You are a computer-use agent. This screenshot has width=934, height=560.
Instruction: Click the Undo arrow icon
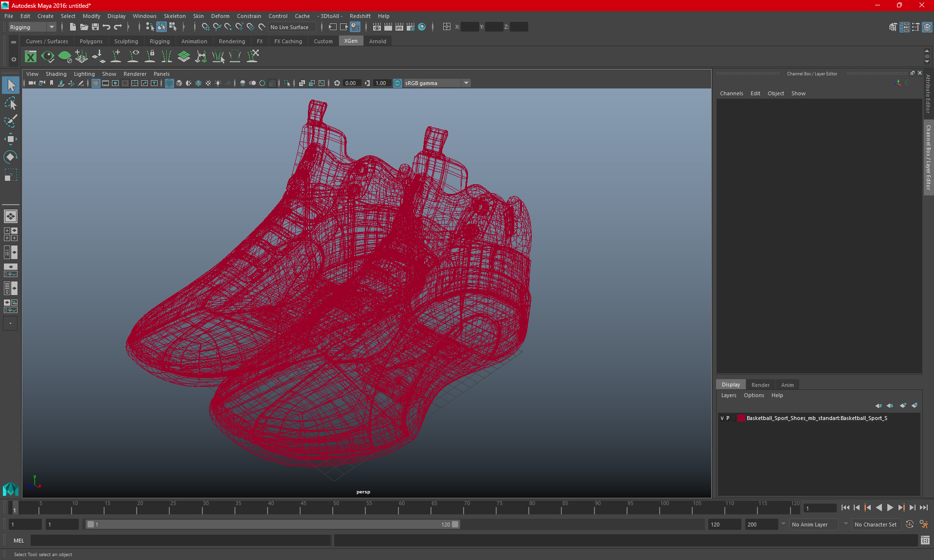pos(107,27)
